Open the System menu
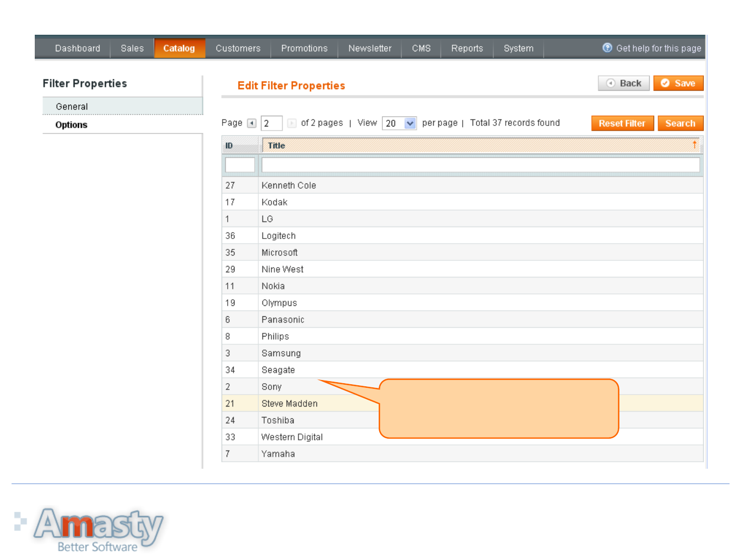 (x=519, y=48)
